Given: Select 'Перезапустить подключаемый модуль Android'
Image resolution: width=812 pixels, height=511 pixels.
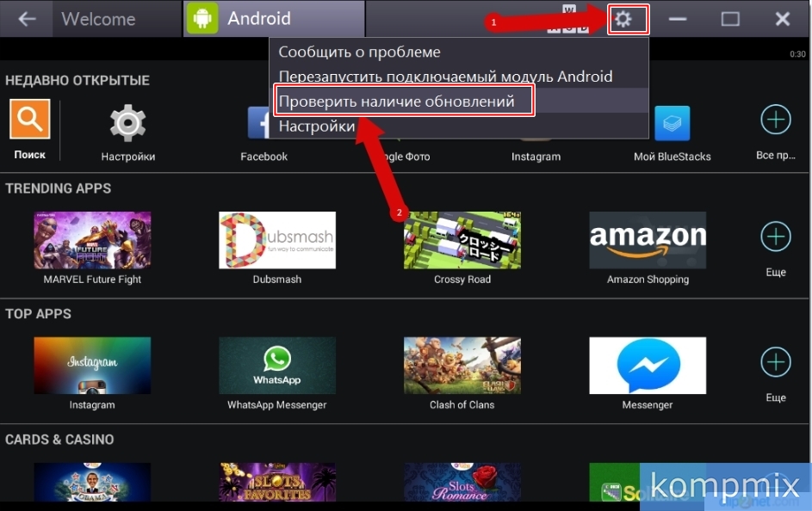Looking at the screenshot, I should click(458, 76).
